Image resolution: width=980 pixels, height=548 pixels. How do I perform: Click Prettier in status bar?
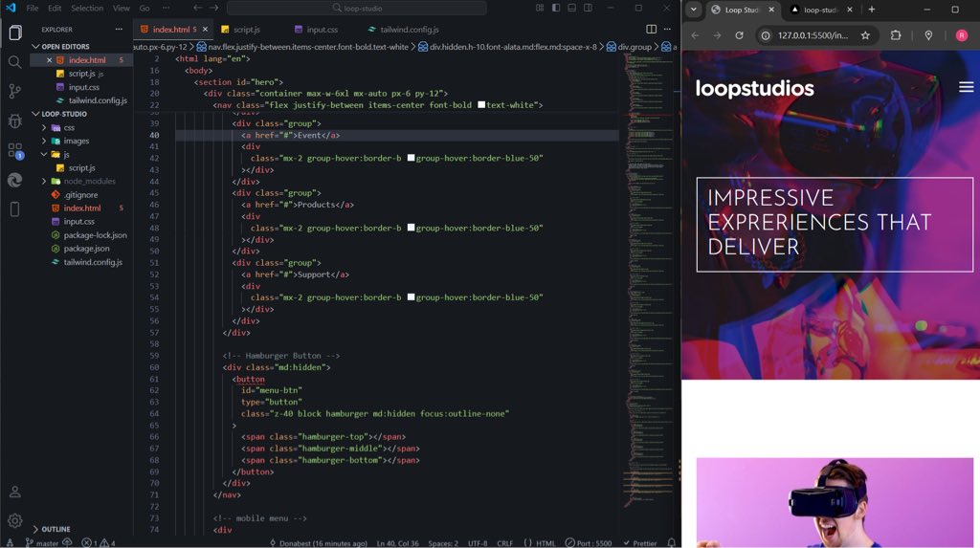point(640,543)
